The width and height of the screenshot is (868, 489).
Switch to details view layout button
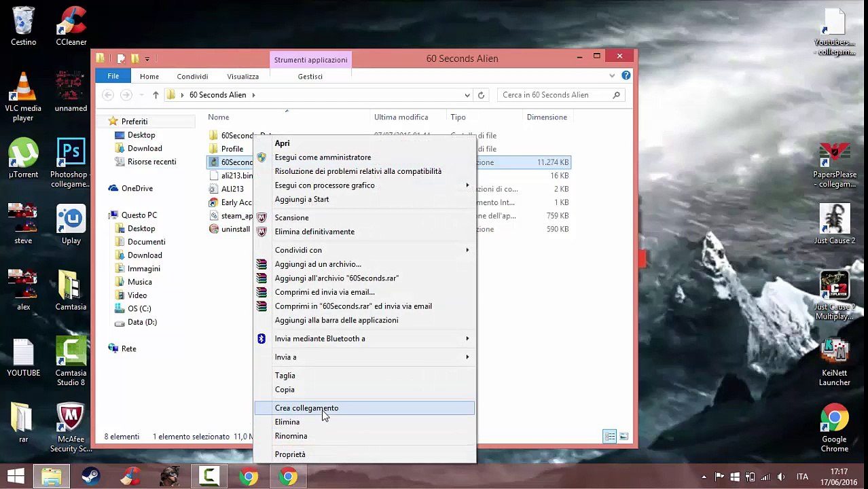610,437
